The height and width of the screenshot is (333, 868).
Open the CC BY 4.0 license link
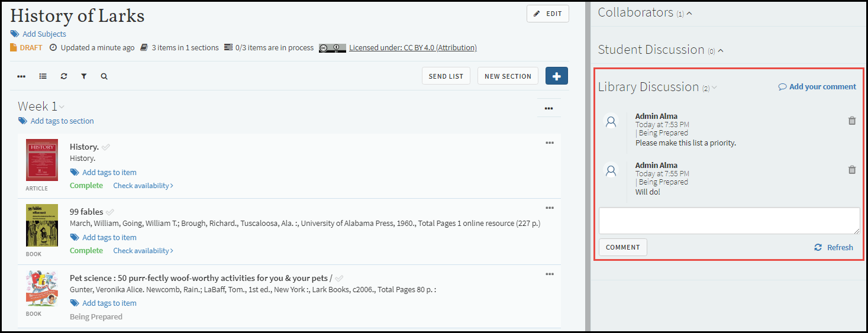point(412,47)
